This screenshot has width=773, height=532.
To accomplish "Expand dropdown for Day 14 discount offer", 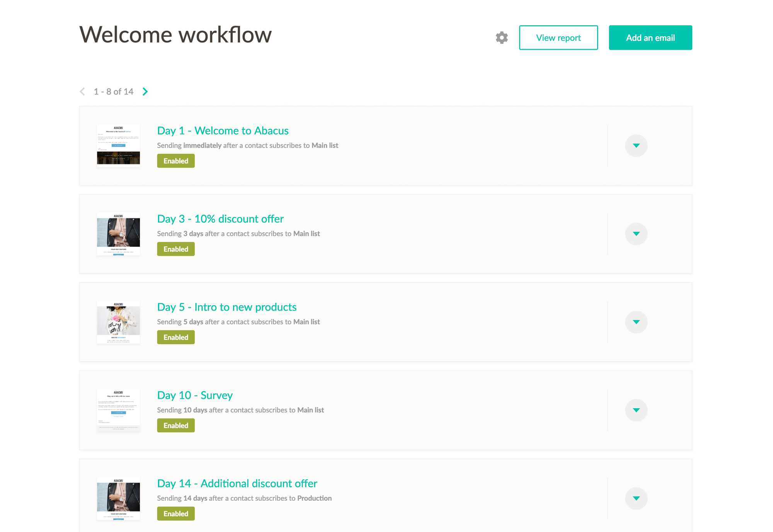I will coord(636,498).
